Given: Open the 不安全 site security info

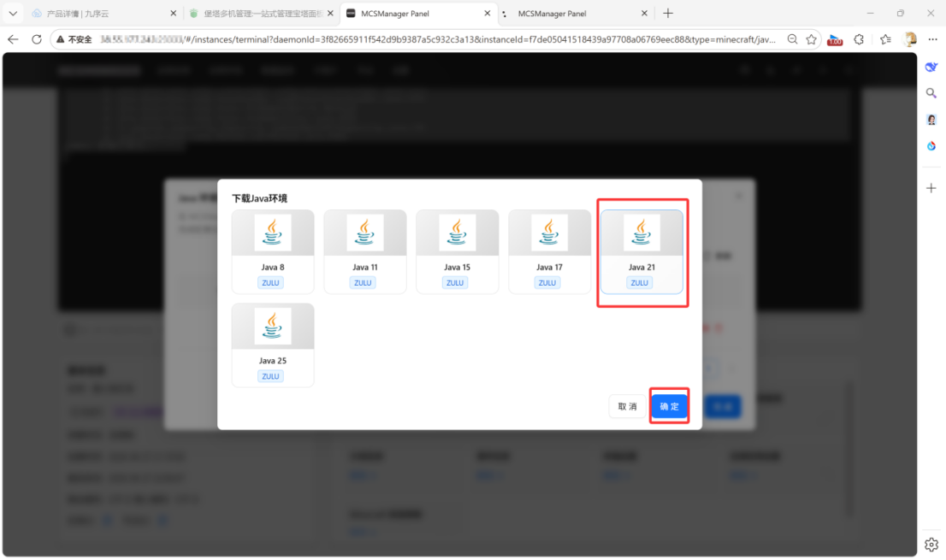Looking at the screenshot, I should click(x=74, y=39).
